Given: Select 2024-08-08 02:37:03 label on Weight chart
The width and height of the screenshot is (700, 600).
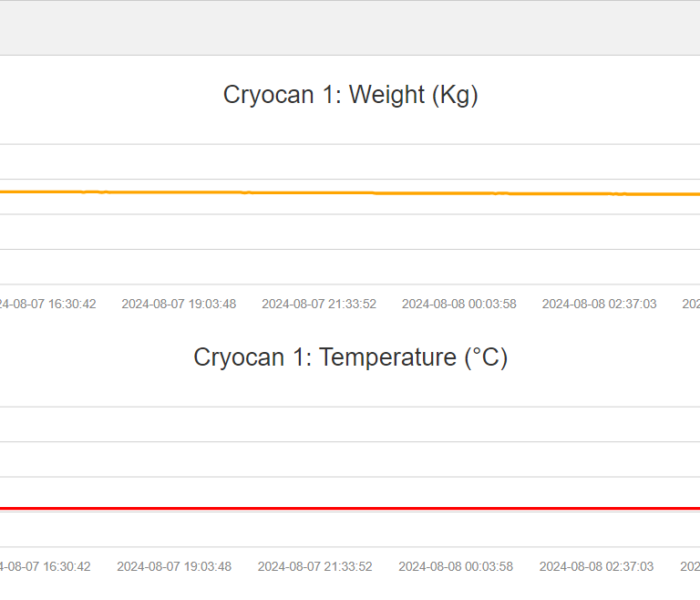Looking at the screenshot, I should coord(599,304).
